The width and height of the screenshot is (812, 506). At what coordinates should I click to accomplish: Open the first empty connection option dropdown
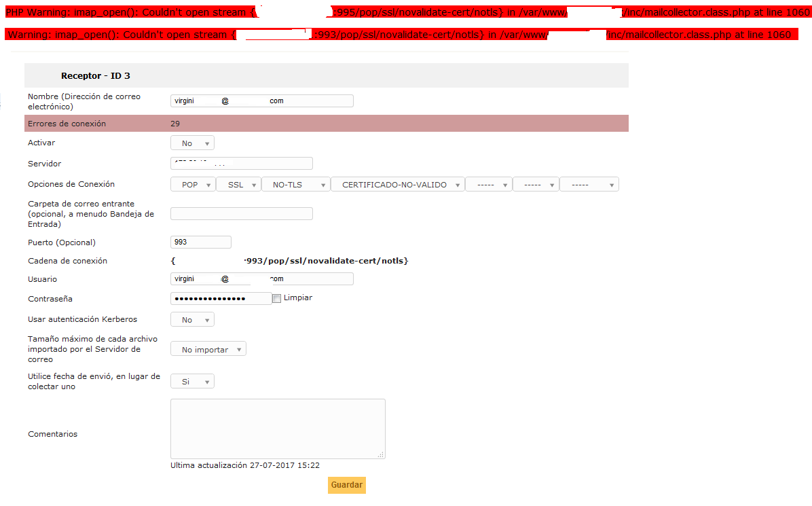[488, 183]
